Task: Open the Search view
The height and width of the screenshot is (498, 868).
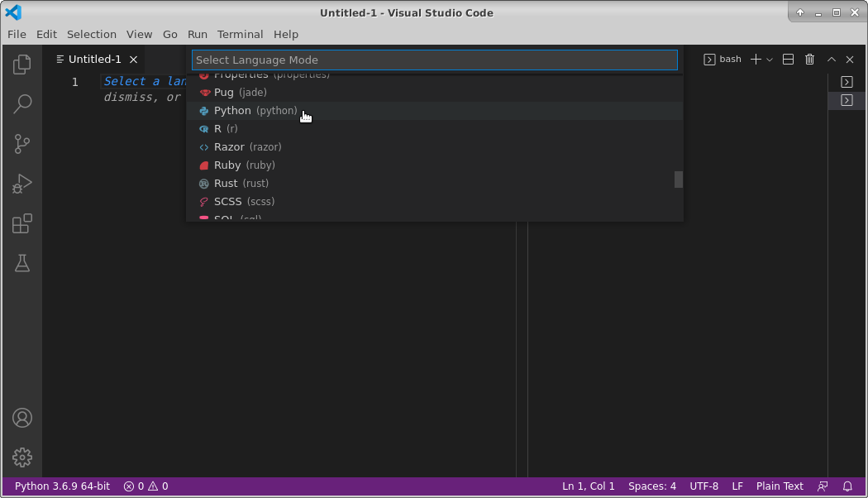Action: pyautogui.click(x=21, y=103)
